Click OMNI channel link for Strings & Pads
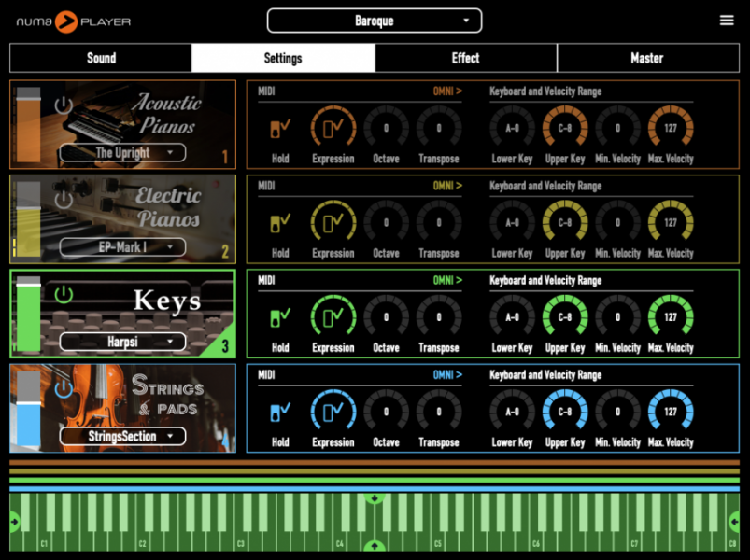Image resolution: width=750 pixels, height=560 pixels. point(446,375)
